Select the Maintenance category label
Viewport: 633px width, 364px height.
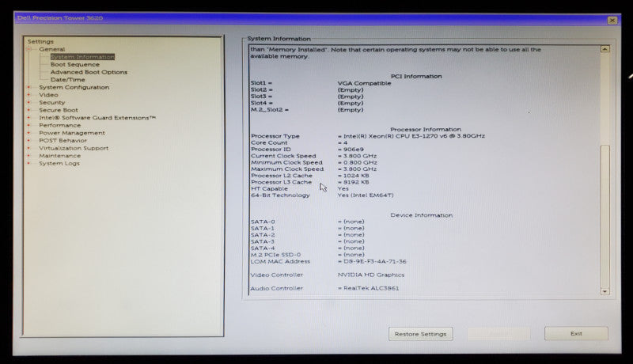click(x=60, y=155)
